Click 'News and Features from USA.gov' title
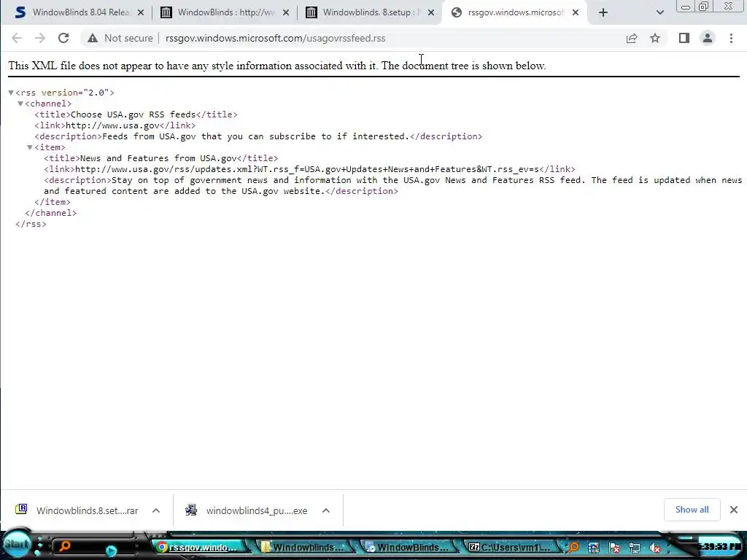Image resolution: width=747 pixels, height=560 pixels. 158,158
